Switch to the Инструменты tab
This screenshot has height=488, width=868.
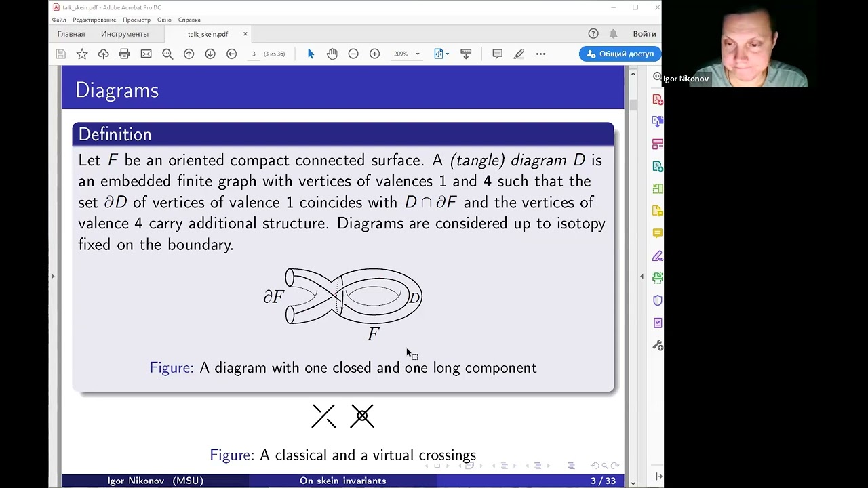[125, 34]
